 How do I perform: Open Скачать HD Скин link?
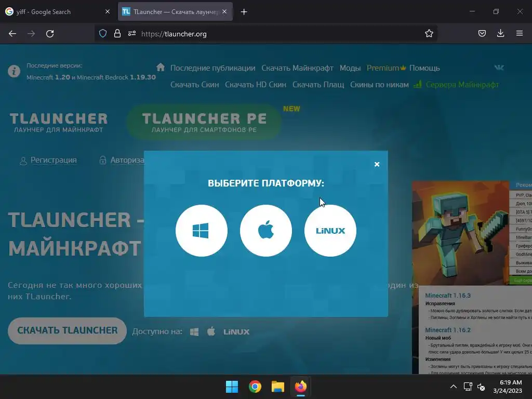[x=256, y=85]
